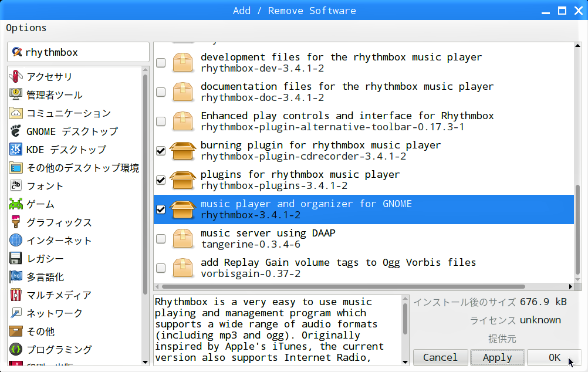Image resolution: width=588 pixels, height=372 pixels.
Task: Choose the フォント category icon
Action: [x=16, y=185]
